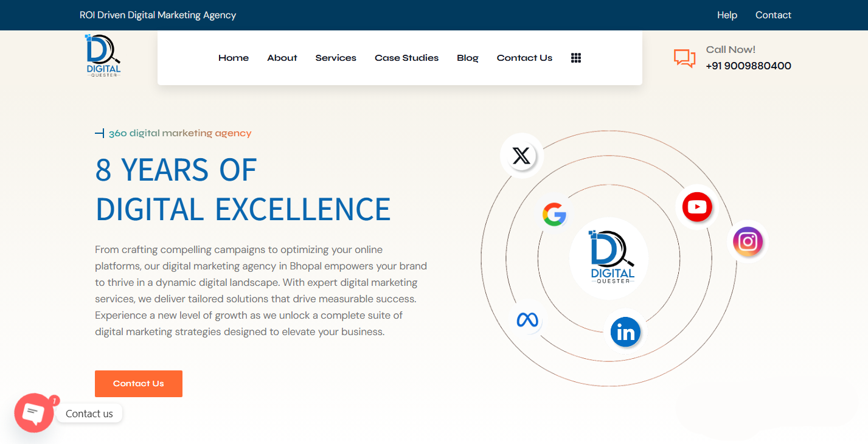
Task: Go to Home in navigation menu
Action: coord(234,58)
